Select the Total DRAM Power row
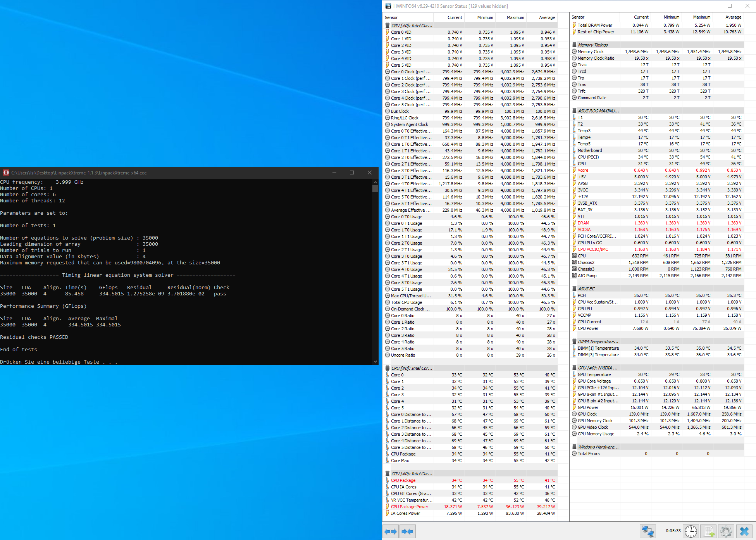756x540 pixels. 657,25
